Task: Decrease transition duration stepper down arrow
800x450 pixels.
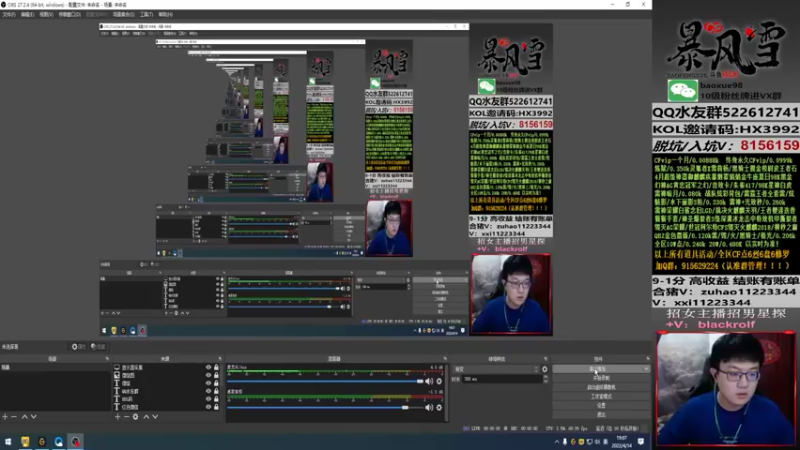Action: pyautogui.click(x=546, y=381)
